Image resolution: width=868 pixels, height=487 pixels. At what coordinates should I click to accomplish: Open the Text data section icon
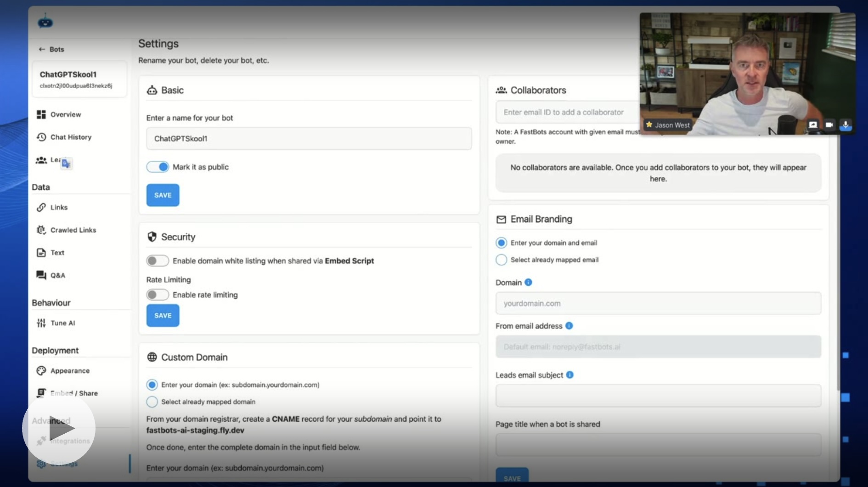(41, 252)
